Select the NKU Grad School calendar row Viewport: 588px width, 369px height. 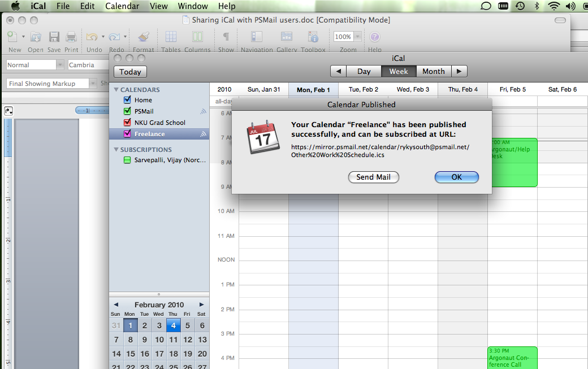pyautogui.click(x=159, y=123)
